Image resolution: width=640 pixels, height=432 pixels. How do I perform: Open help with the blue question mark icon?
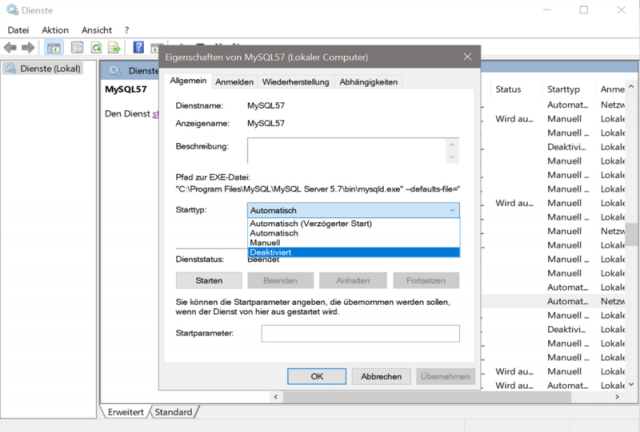(x=138, y=47)
